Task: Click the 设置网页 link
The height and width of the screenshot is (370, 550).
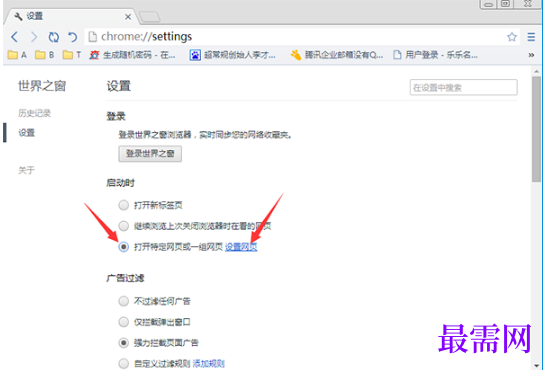Action: pos(241,247)
